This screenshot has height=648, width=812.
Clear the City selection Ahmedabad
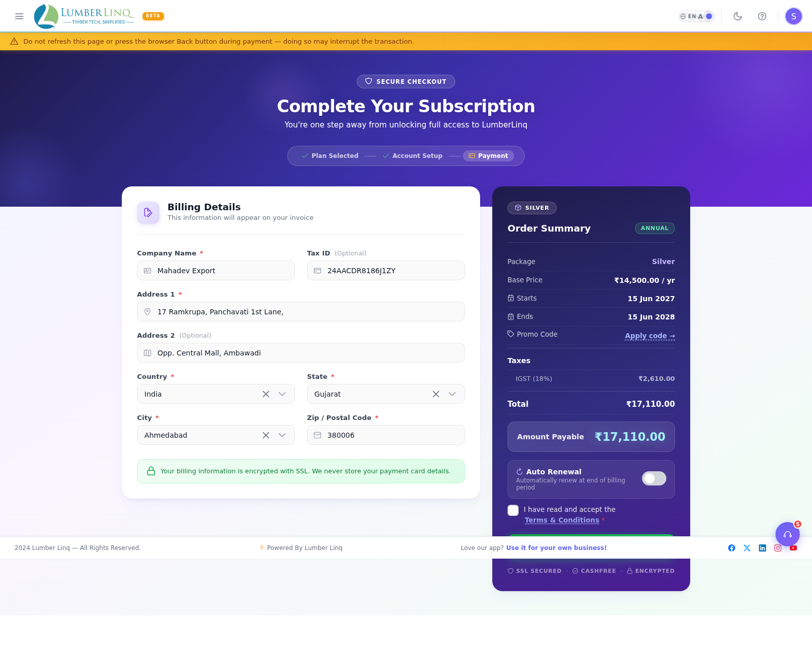266,435
